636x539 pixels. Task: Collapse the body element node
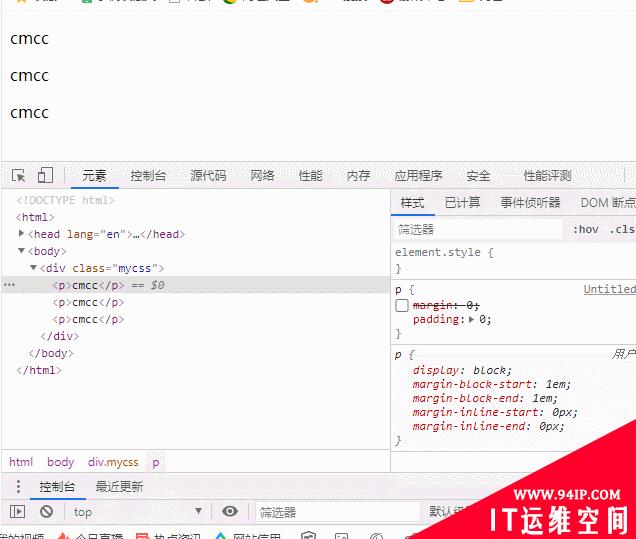(21, 251)
